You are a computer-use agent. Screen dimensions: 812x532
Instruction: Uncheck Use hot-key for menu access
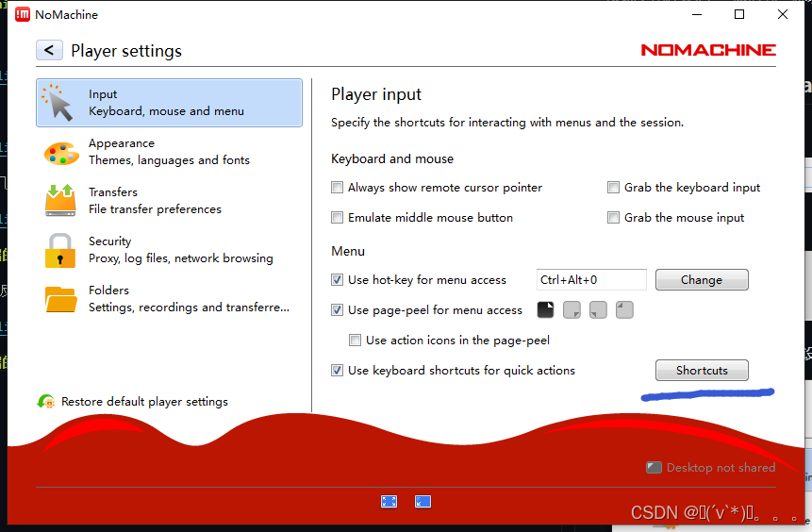coord(337,280)
